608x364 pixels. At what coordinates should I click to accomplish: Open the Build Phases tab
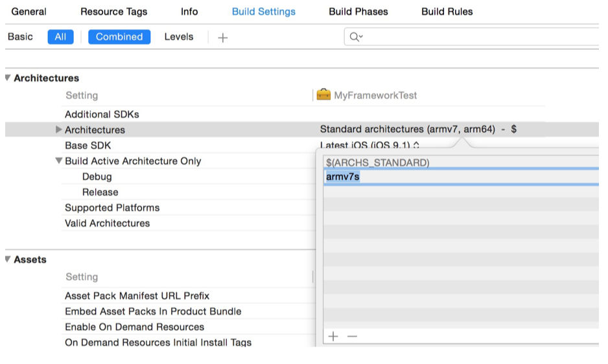(358, 12)
